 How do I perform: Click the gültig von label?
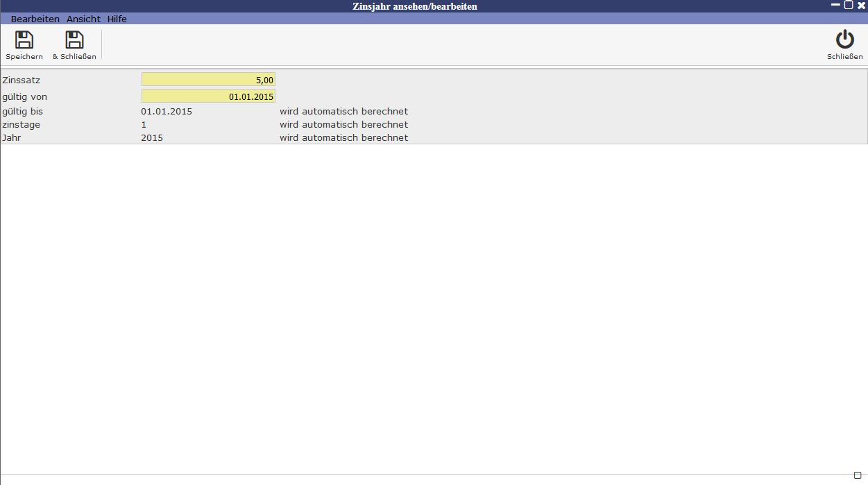(x=24, y=97)
